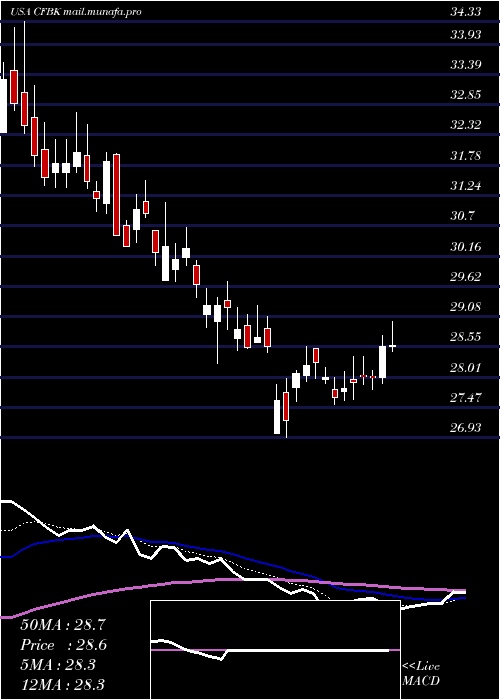This screenshot has height=700, width=500.
Task: Select the 34.33 price axis label
Action: click(x=466, y=12)
